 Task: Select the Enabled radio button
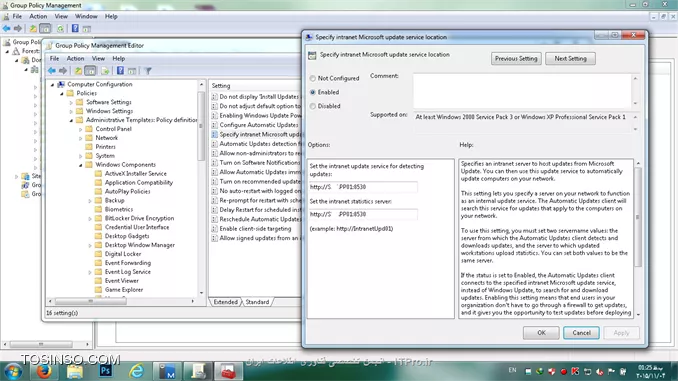[x=313, y=92]
